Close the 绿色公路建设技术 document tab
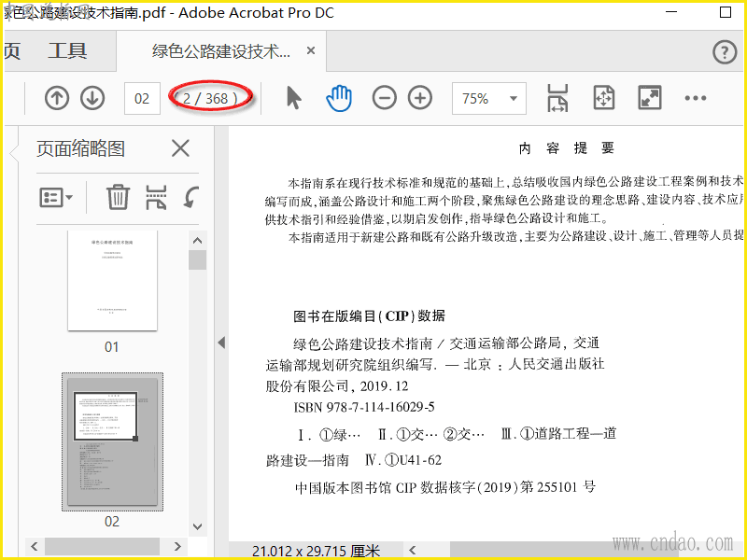The width and height of the screenshot is (747, 560). 311,50
